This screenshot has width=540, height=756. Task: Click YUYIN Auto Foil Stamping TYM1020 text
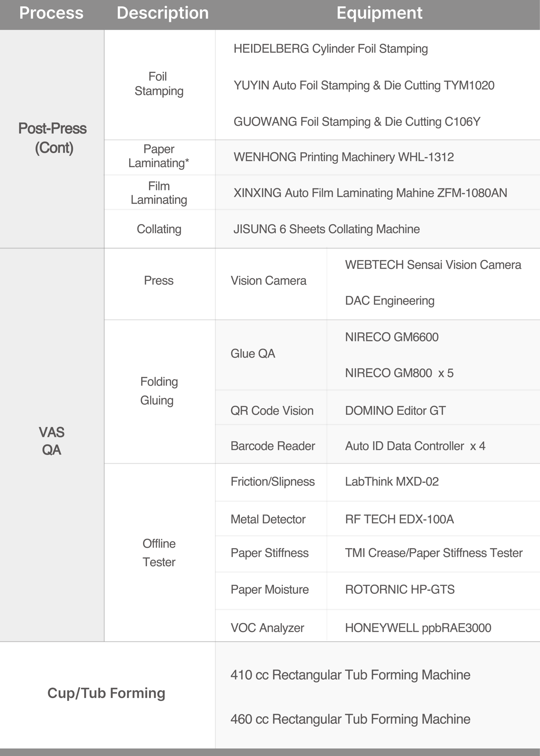coord(364,85)
